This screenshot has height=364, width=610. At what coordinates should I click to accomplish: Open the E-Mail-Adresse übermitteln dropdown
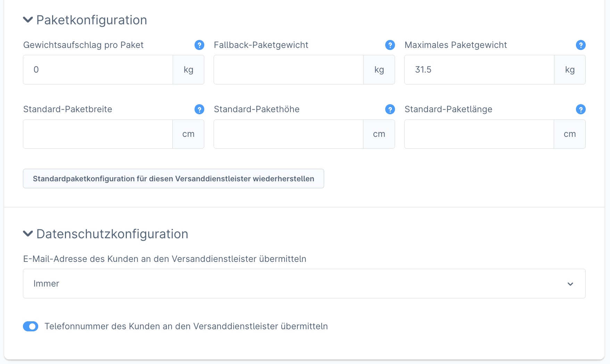pos(304,284)
